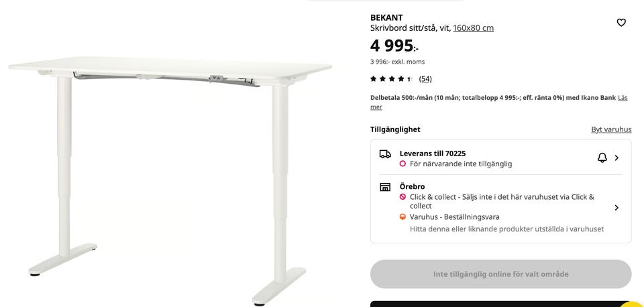Click the Click & collect prohibited status icon
Screen dimensions: 644x307
tap(402, 197)
